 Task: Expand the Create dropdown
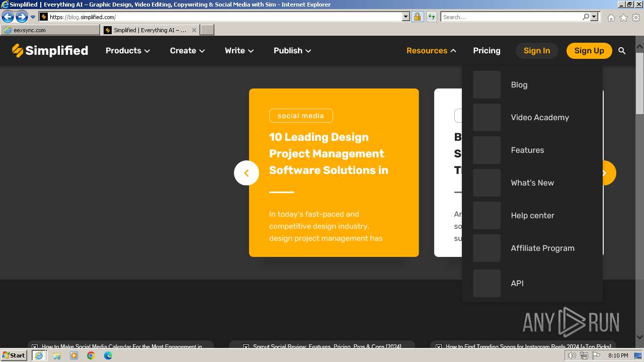[x=187, y=50]
